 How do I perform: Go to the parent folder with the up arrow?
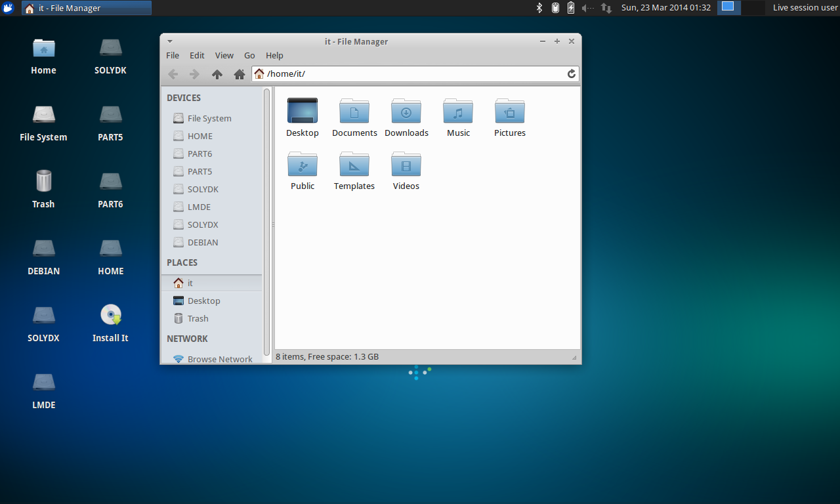[217, 74]
